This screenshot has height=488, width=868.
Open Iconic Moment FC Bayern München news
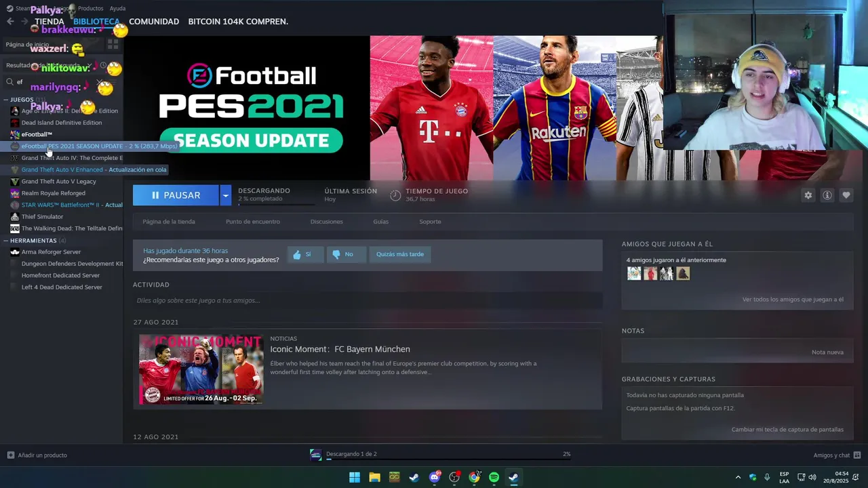(340, 349)
